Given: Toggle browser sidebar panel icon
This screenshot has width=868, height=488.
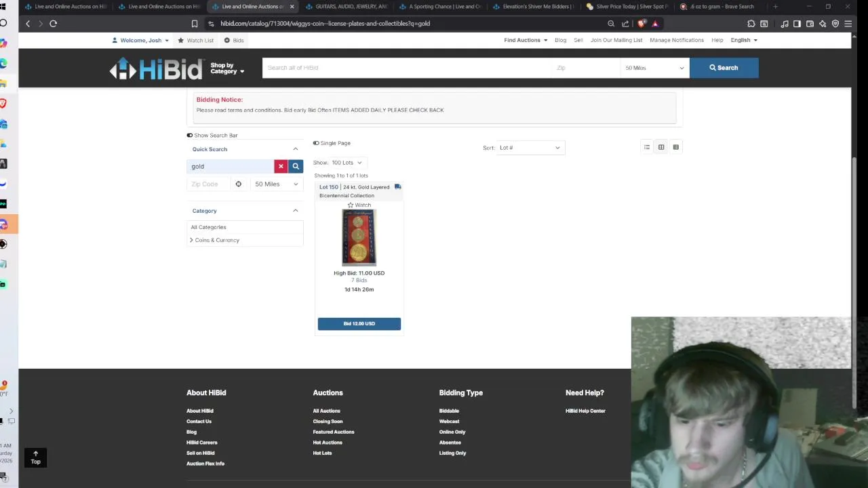Looking at the screenshot, I should (797, 24).
